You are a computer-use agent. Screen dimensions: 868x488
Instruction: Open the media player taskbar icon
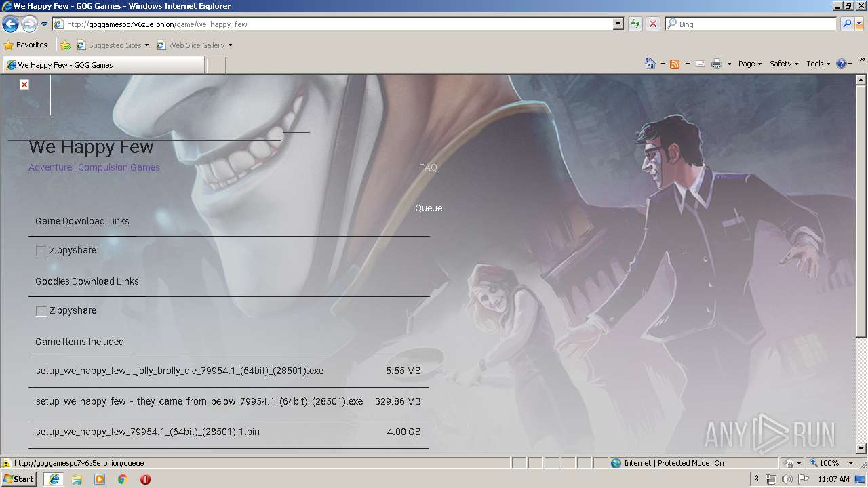pyautogui.click(x=100, y=479)
